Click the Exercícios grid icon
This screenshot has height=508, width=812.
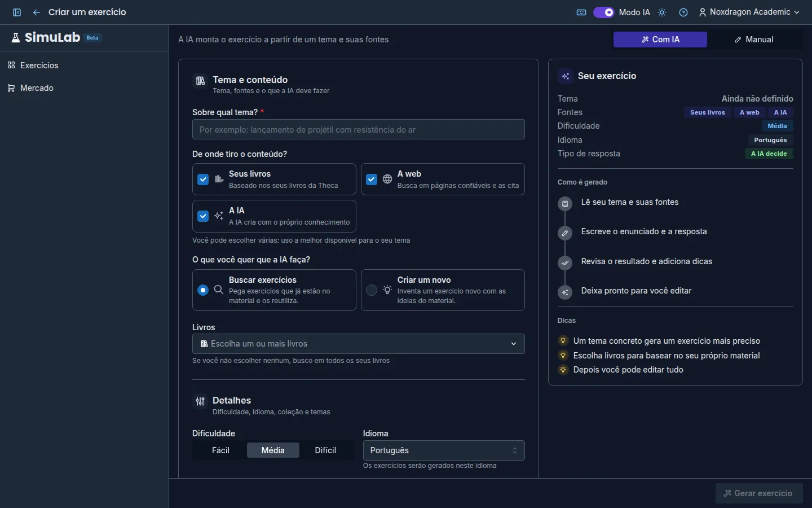[x=11, y=65]
